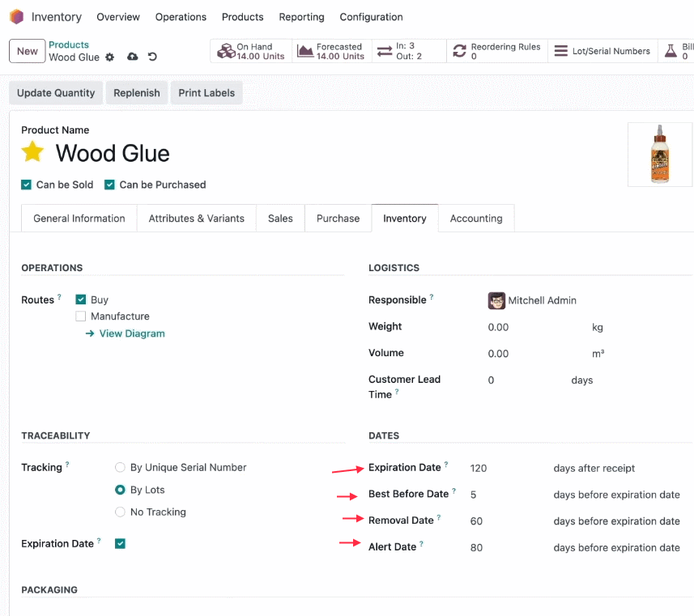Uncheck the Buy route checkbox
This screenshot has height=616, width=694.
80,300
